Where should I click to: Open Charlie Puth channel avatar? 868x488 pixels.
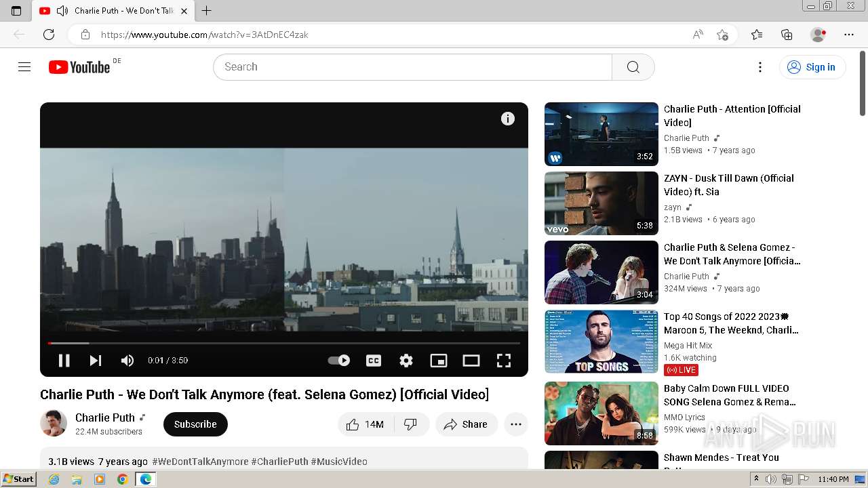pos(54,424)
